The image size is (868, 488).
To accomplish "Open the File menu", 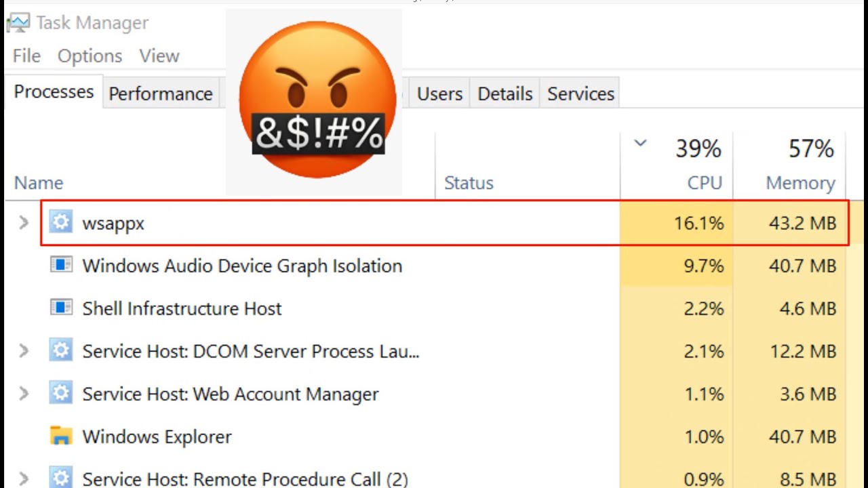I will tap(26, 56).
